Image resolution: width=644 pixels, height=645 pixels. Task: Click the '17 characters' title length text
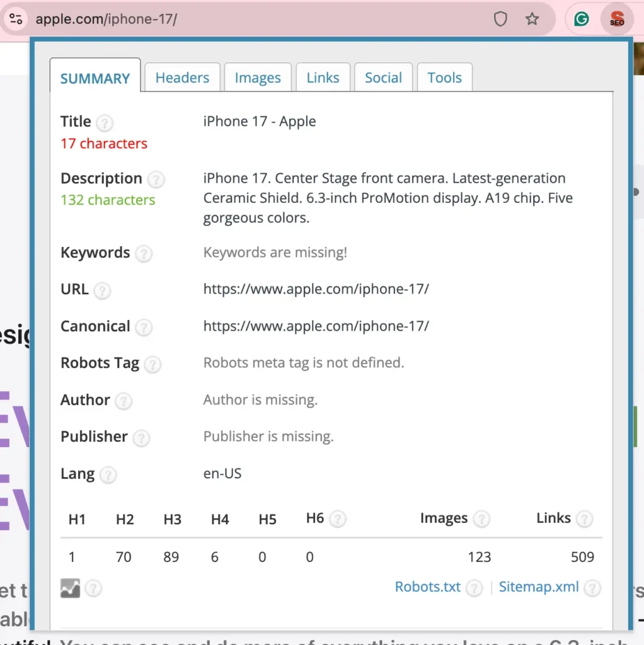(x=104, y=144)
